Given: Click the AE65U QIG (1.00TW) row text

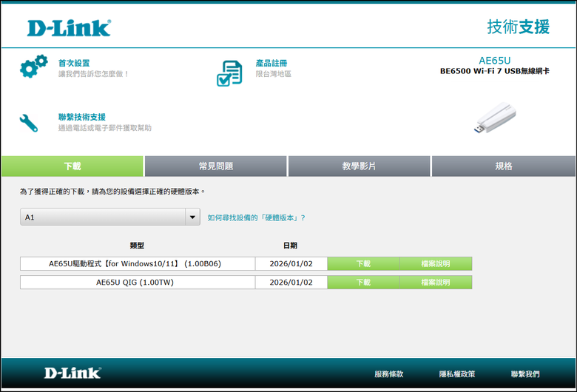Looking at the screenshot, I should 135,283.
